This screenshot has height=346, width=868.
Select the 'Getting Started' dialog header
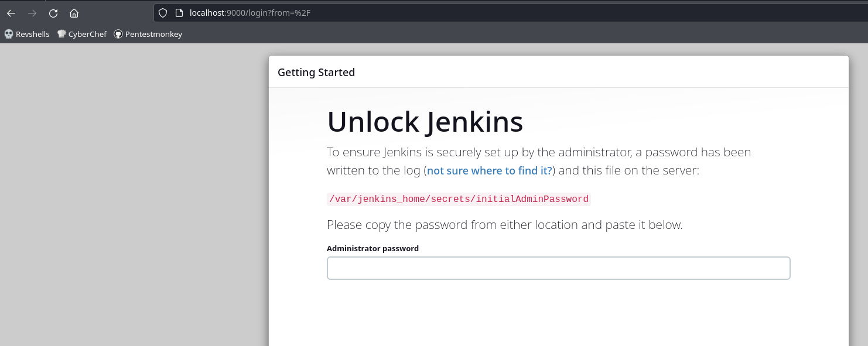tap(316, 73)
